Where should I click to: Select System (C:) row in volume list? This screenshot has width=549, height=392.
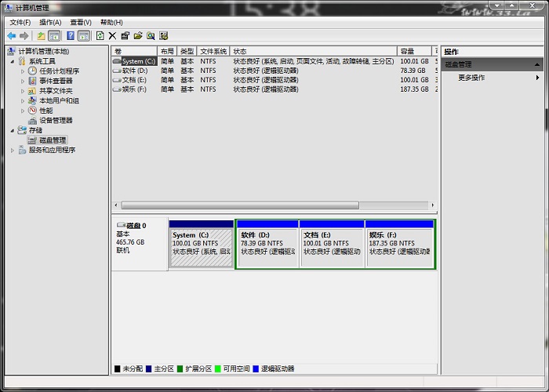[x=138, y=61]
